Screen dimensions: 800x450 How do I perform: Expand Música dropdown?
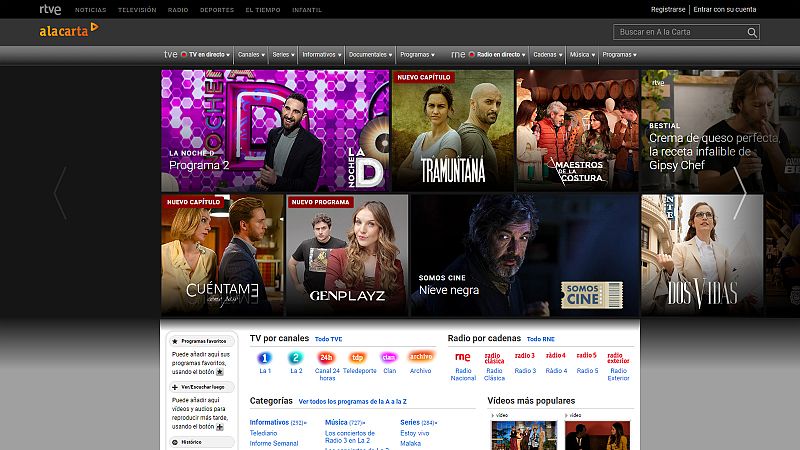point(582,55)
